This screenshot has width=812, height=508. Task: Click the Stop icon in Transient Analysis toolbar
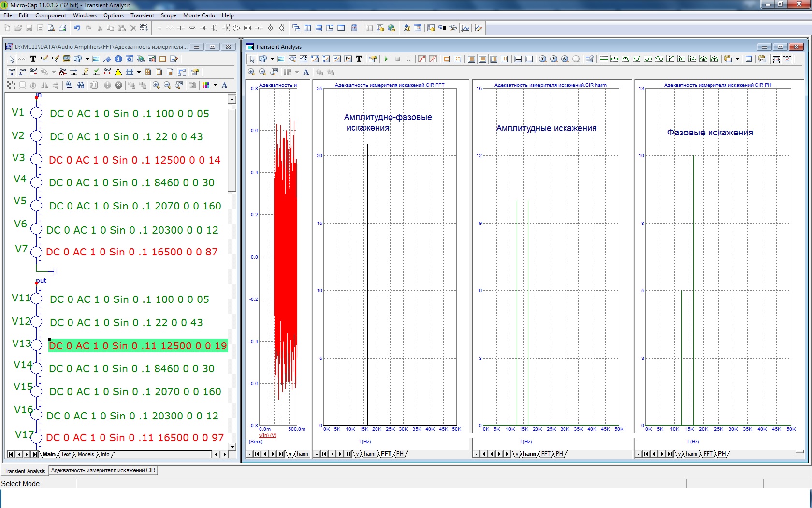pos(397,59)
